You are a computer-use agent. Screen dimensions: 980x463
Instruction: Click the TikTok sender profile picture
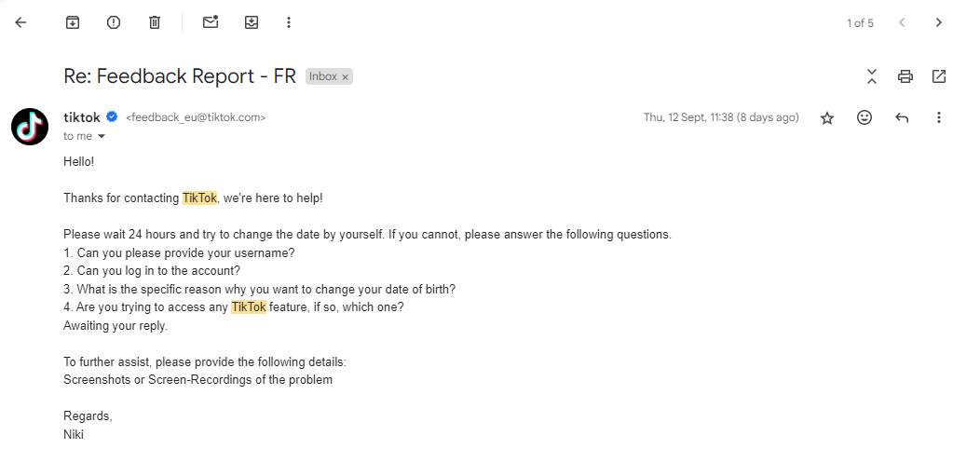tap(30, 126)
